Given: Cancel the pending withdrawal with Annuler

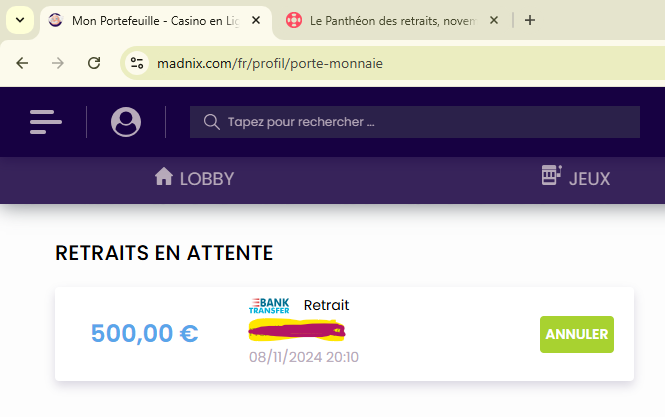Looking at the screenshot, I should 577,334.
